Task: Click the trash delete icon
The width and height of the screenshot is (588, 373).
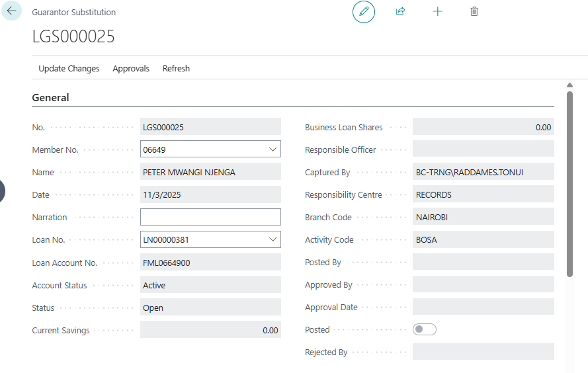Action: [474, 12]
